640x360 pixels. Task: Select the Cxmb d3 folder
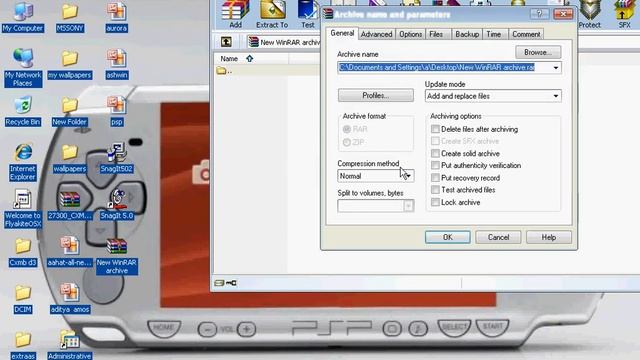23,252
